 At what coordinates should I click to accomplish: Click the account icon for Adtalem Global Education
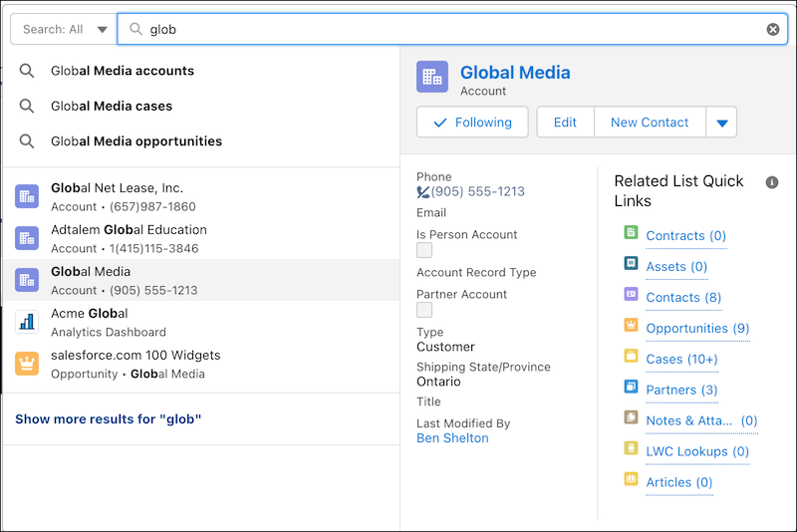tap(27, 238)
